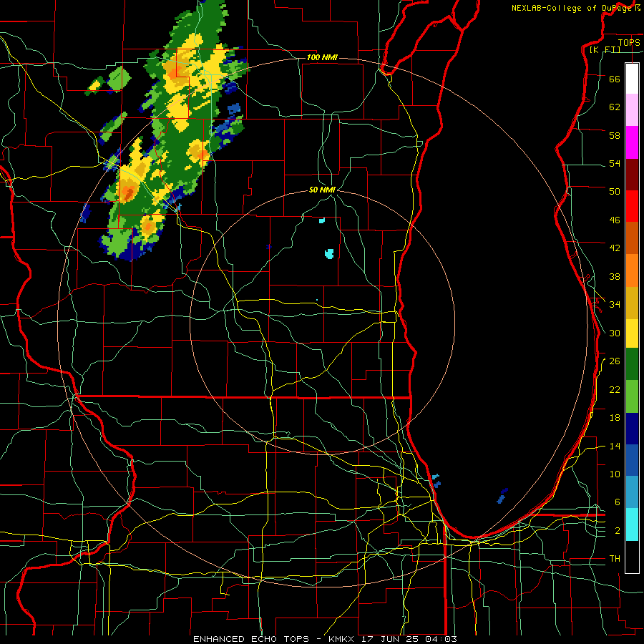The width and height of the screenshot is (644, 644).
Task: Click the magenta legend swatch
Action: tap(632, 142)
